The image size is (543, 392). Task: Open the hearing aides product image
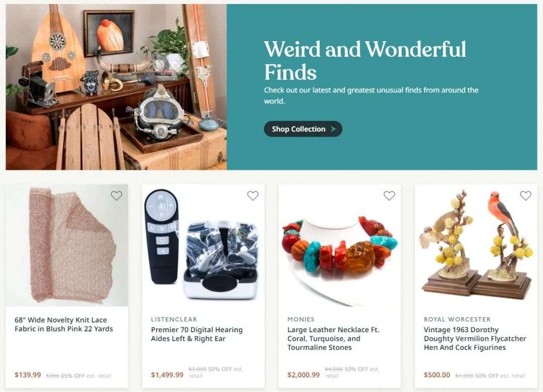click(203, 246)
